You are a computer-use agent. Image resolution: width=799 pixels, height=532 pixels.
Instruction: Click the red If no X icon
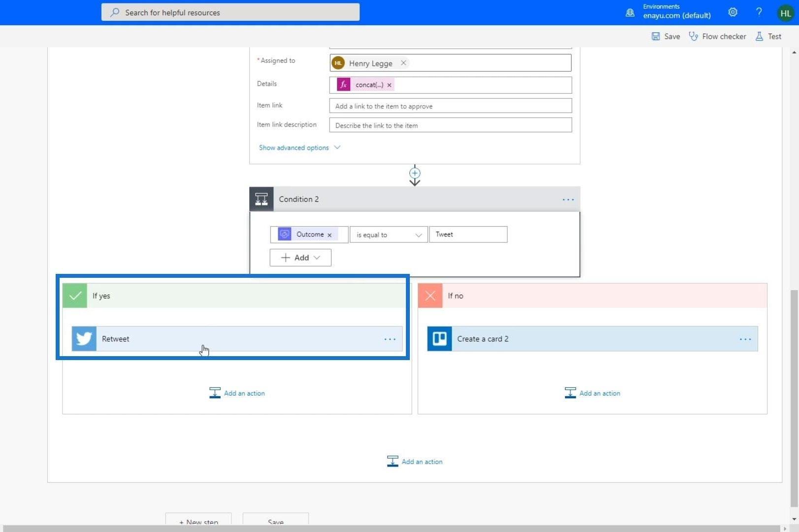[x=430, y=296]
